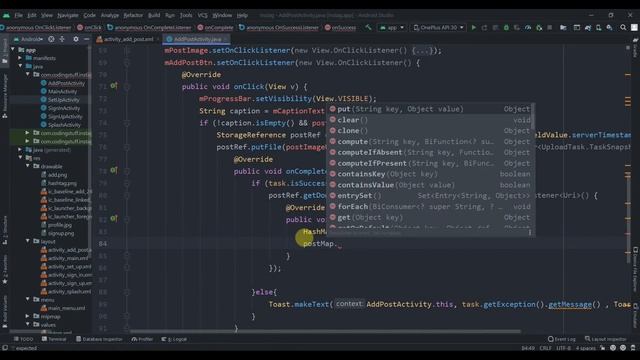Image resolution: width=640 pixels, height=360 pixels.
Task: Choose containsKey(Object key) completion suggestion
Action: 430,174
